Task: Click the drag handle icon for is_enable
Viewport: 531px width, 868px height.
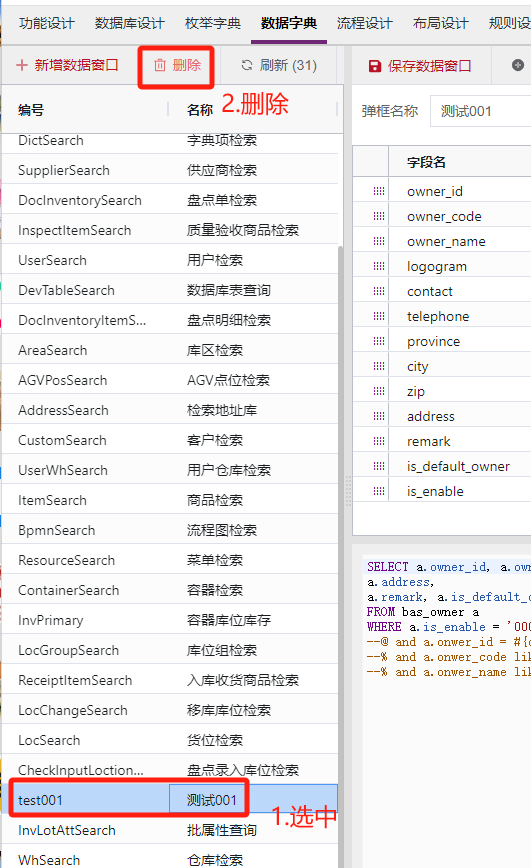Action: pos(379,491)
